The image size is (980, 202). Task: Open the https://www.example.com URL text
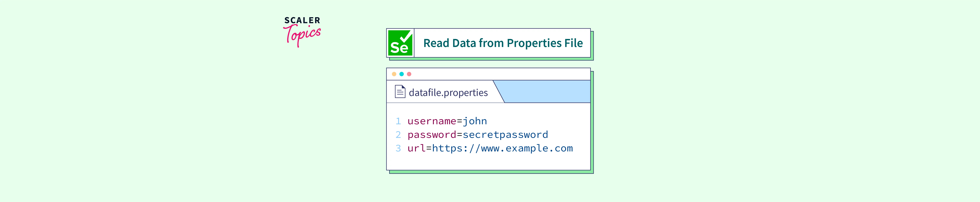[502, 148]
